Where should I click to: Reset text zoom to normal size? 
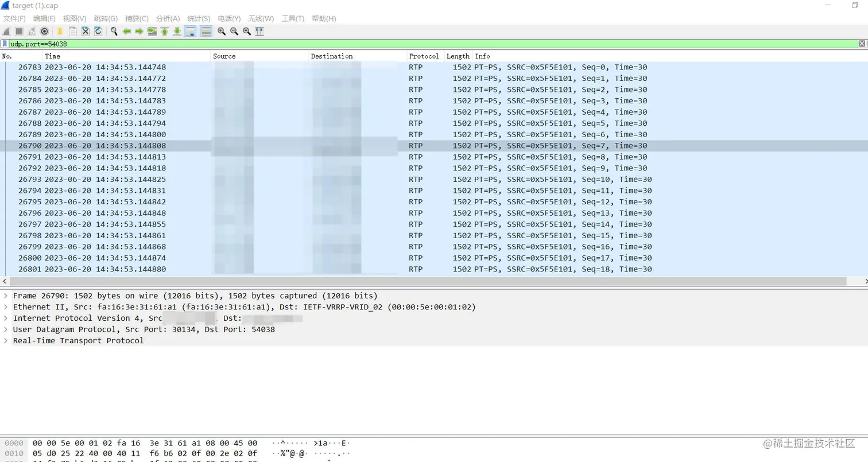tap(247, 32)
